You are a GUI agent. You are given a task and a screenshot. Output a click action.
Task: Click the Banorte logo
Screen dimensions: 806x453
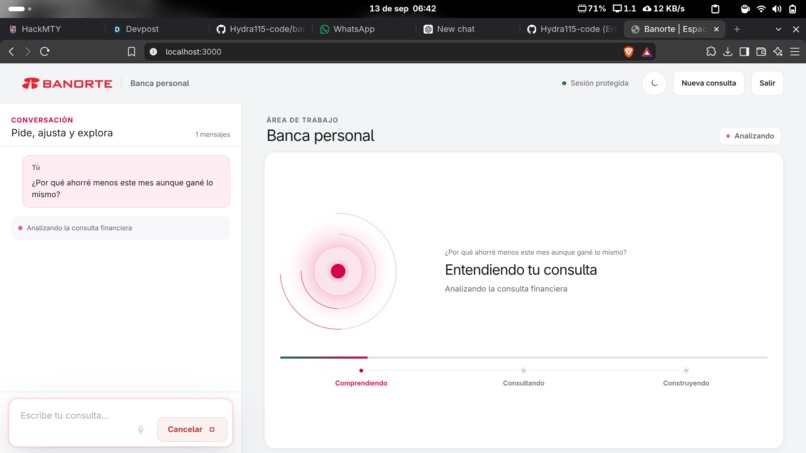point(67,83)
